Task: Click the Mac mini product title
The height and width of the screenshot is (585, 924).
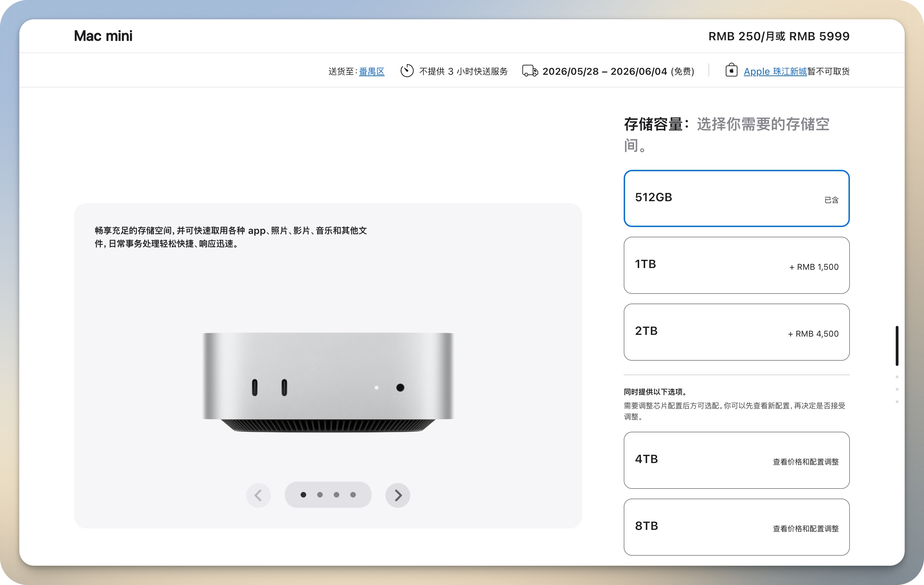Action: point(103,36)
